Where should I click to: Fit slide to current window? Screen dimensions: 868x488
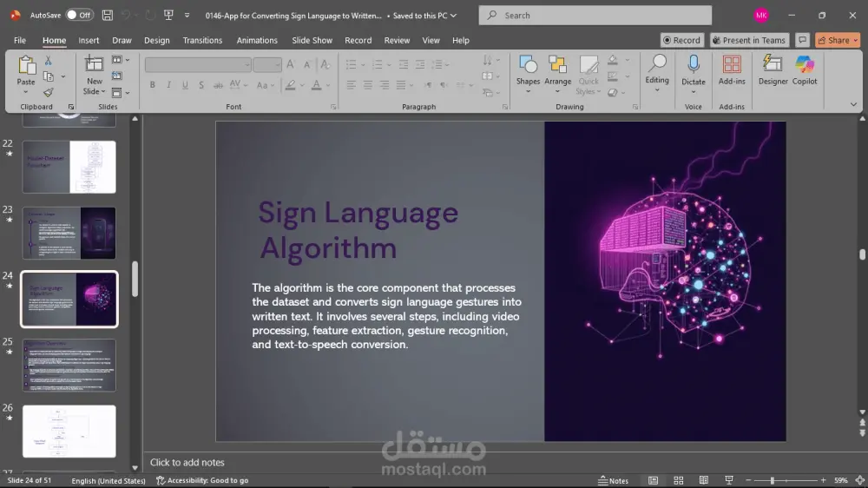859,480
